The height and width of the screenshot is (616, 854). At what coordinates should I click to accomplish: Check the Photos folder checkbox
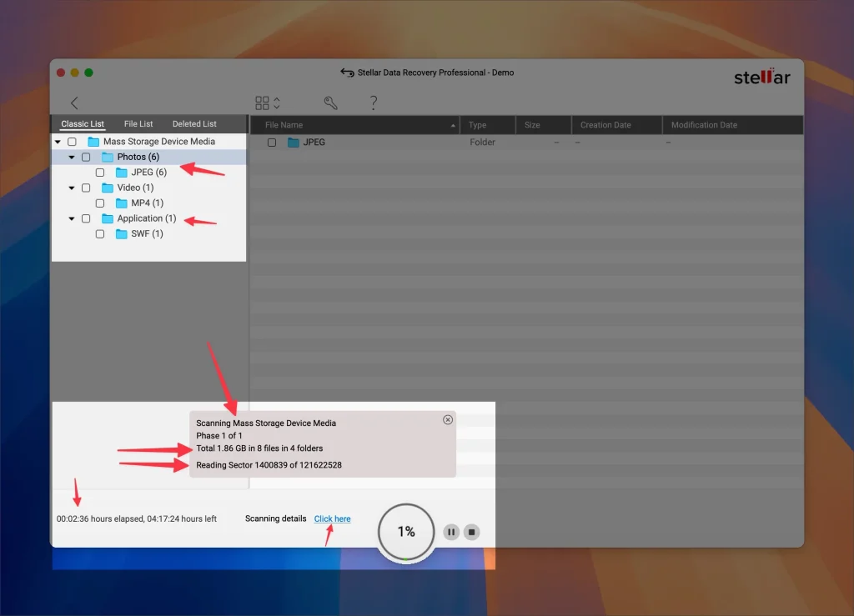click(86, 157)
